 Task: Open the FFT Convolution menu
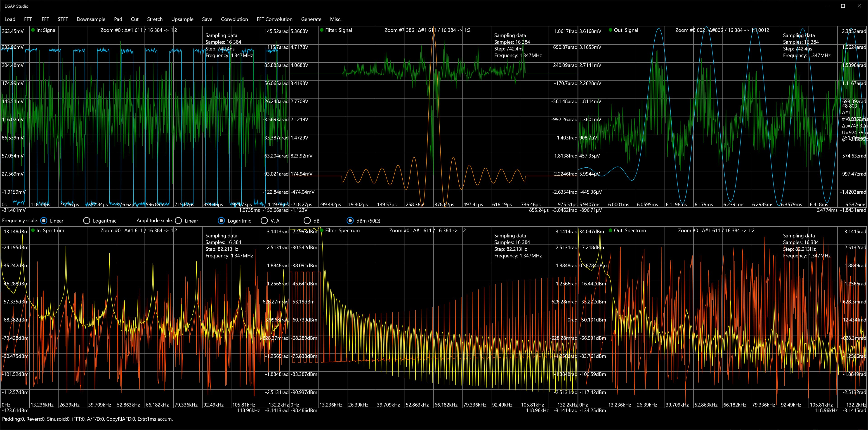(274, 19)
